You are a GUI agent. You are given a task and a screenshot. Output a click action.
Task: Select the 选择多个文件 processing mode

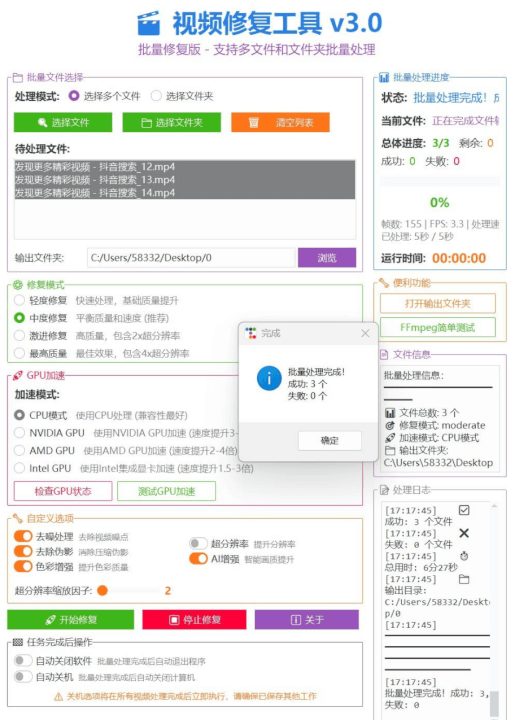tap(74, 96)
